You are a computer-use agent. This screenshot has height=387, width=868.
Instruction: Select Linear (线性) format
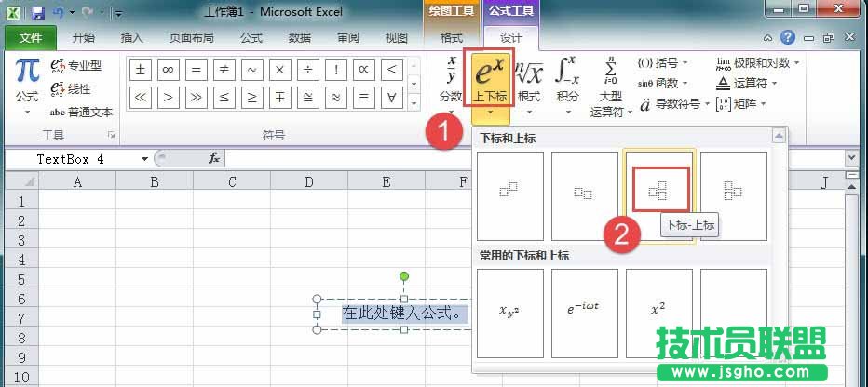pos(71,89)
